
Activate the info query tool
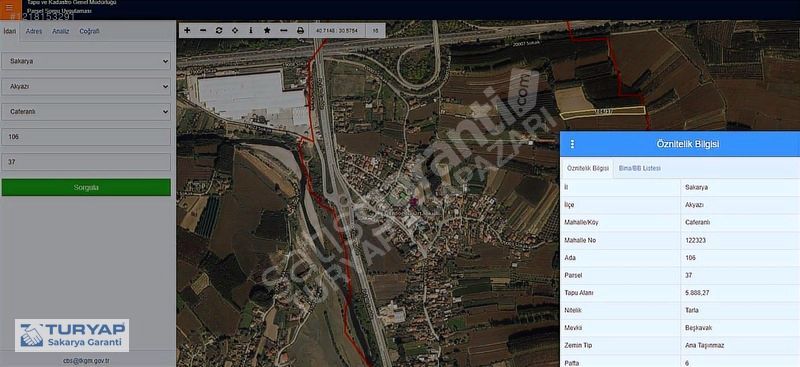point(251,31)
